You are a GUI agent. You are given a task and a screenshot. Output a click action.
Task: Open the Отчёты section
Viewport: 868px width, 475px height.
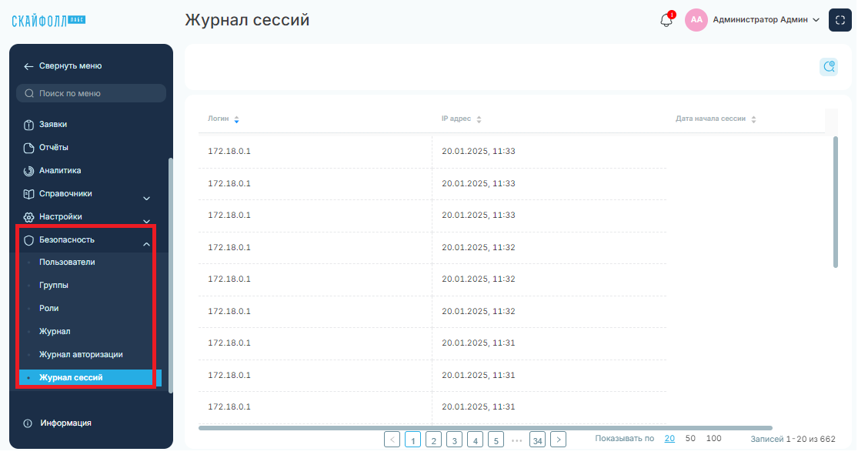tap(53, 148)
